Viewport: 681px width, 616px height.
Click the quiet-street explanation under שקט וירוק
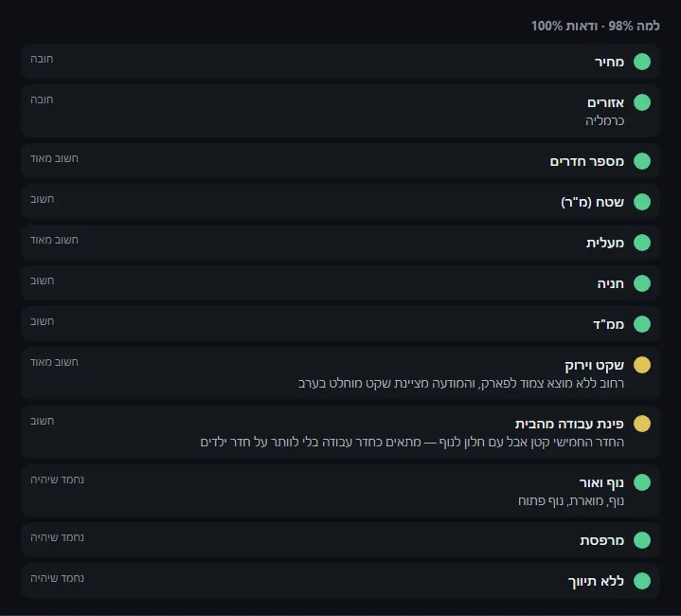[461, 383]
